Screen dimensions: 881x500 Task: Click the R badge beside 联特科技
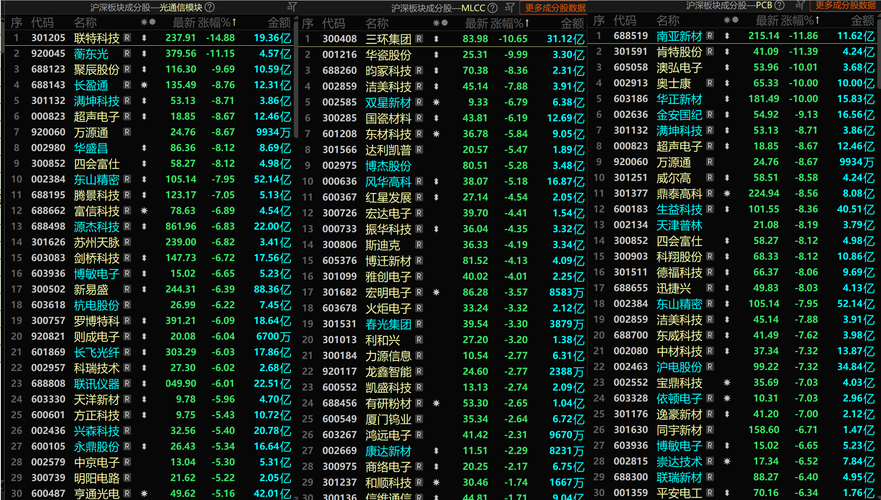click(x=127, y=38)
